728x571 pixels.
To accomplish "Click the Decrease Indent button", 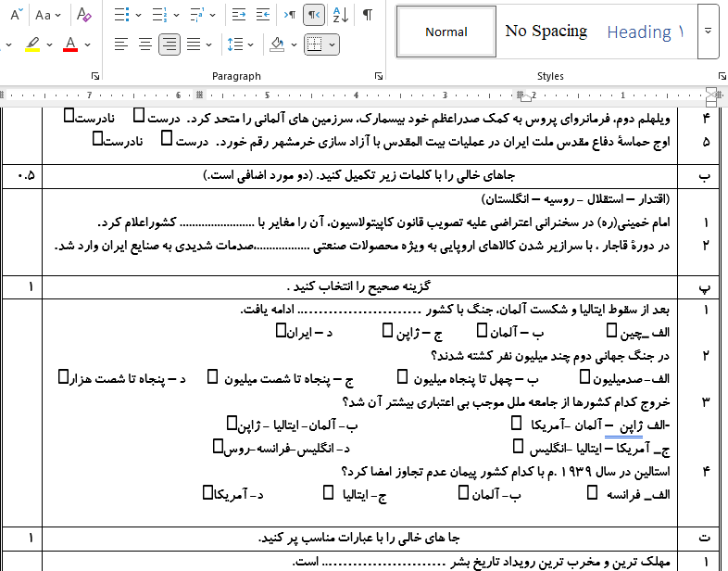I will pos(239,15).
